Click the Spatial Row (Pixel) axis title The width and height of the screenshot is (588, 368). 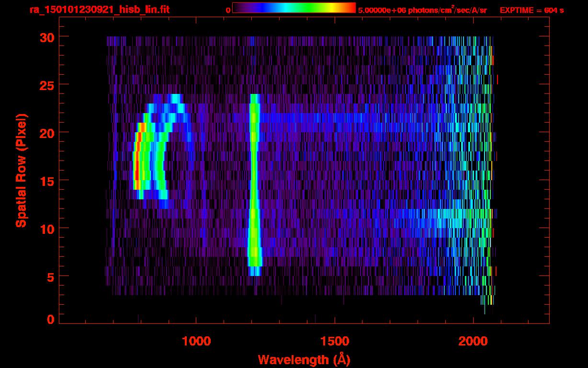[21, 170]
